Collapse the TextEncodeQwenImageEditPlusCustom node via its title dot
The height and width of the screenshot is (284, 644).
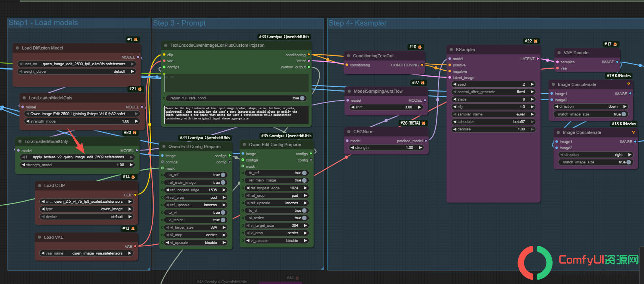tap(166, 45)
